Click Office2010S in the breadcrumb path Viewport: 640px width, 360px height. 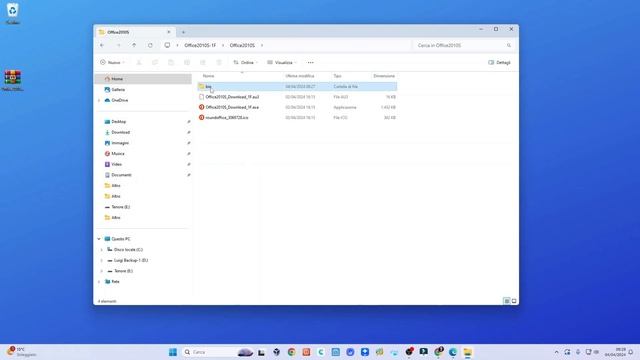coord(242,45)
